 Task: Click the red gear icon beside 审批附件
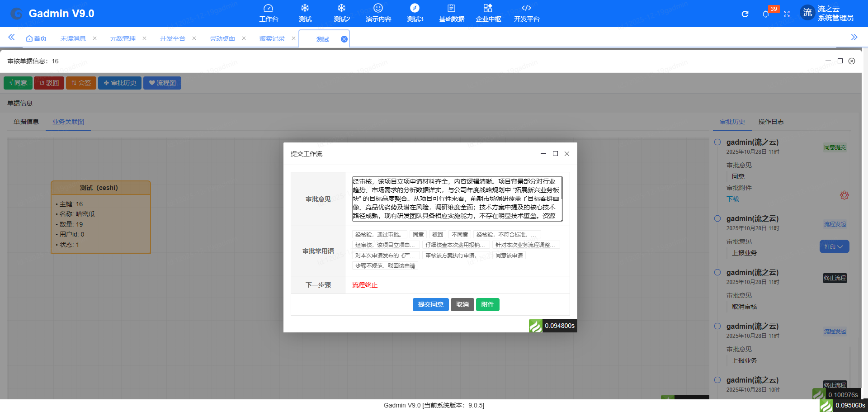844,195
